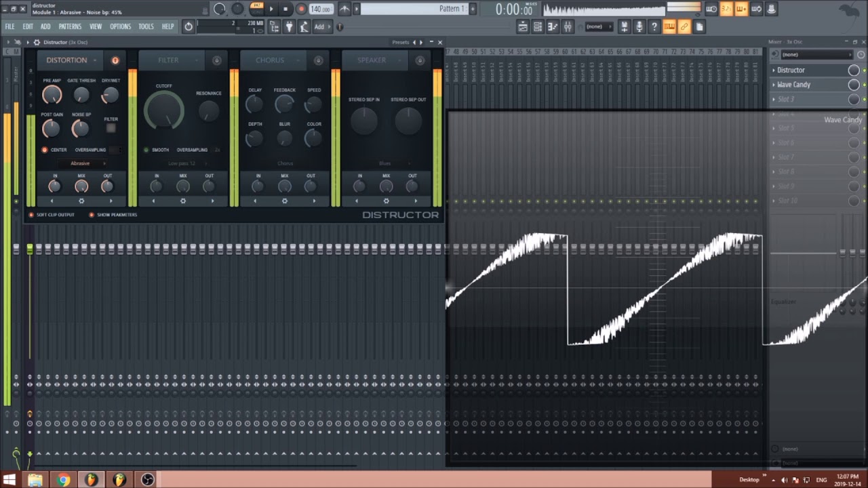Screen dimensions: 868x488
Task: Open the TOOLS menu
Action: pyautogui.click(x=146, y=26)
